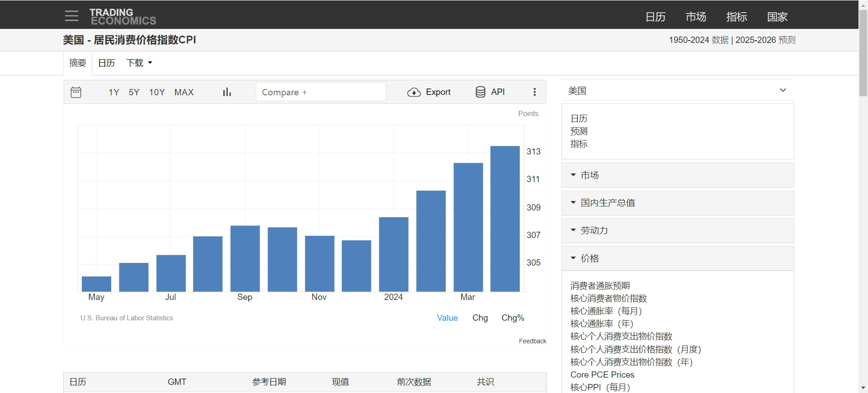Click the API database icon
The image size is (868, 393).
pyautogui.click(x=481, y=92)
